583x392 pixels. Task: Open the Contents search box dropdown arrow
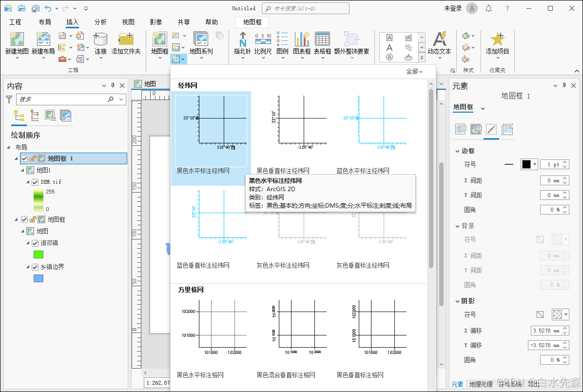(121, 99)
